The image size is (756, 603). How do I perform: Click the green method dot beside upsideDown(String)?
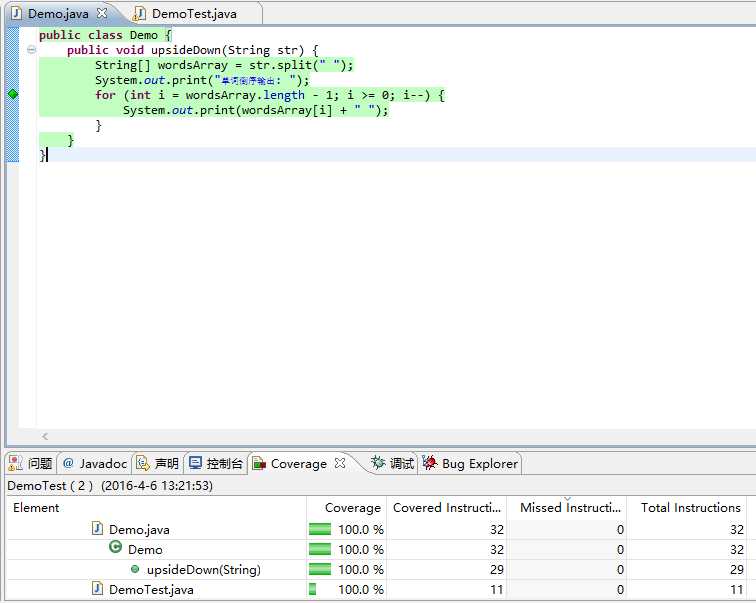pos(135,569)
